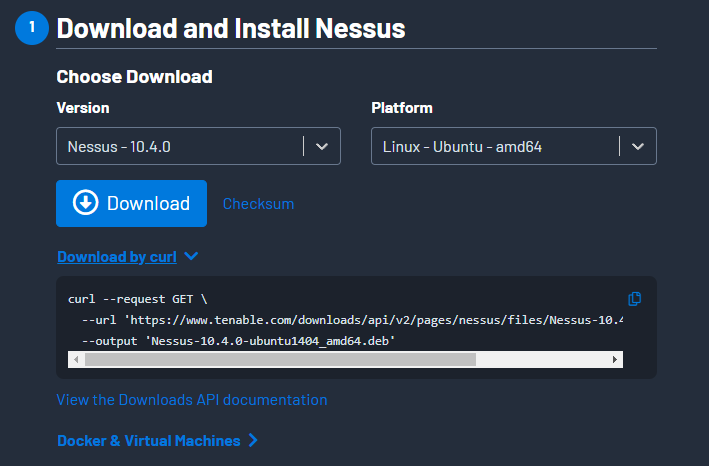
Task: Open Platform dropdown via its chevron arrow
Action: pyautogui.click(x=638, y=146)
